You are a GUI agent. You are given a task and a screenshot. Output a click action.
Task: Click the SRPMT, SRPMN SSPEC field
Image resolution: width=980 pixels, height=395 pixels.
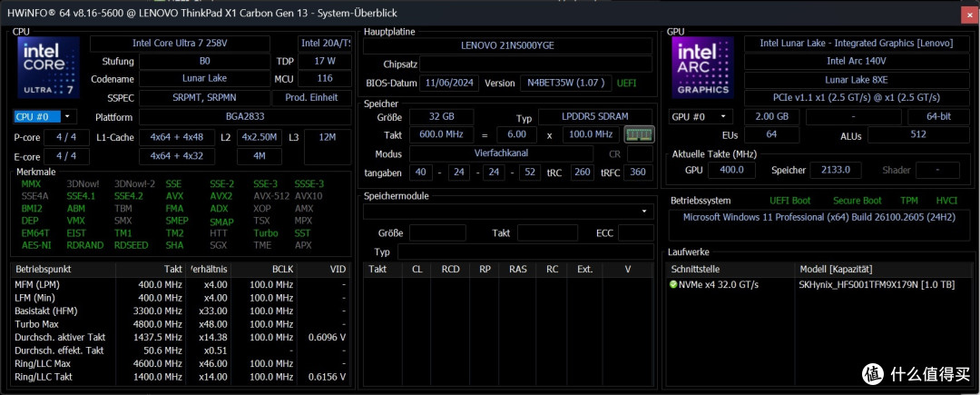click(x=204, y=97)
